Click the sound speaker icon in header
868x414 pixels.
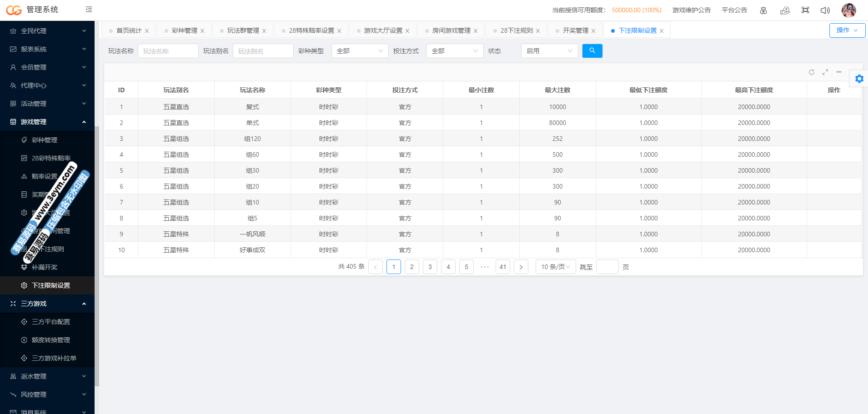pyautogui.click(x=825, y=10)
